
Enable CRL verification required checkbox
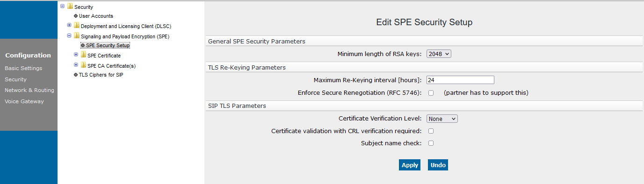tap(431, 131)
